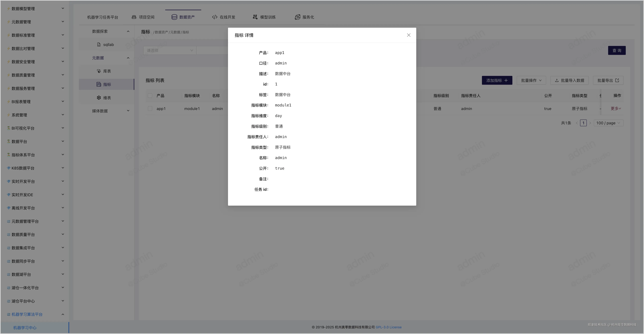The height and width of the screenshot is (334, 644).
Task: Click the 维表 sidebar icon
Action: click(99, 98)
